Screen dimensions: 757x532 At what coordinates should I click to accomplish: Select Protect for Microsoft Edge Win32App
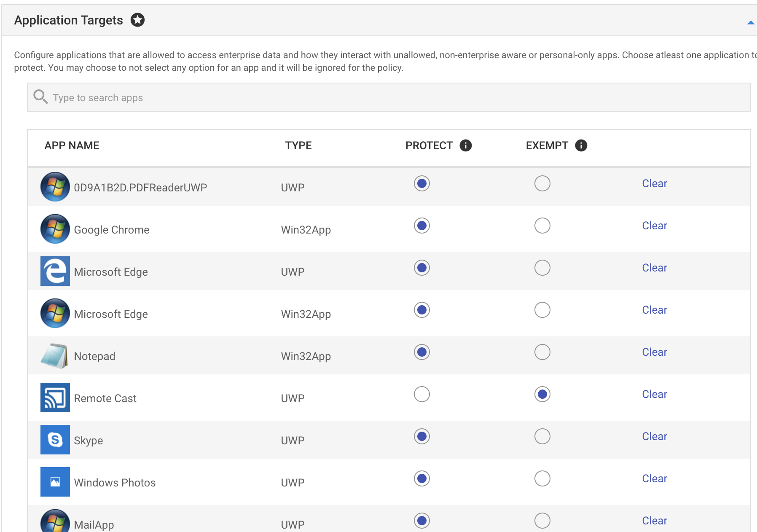[421, 310]
